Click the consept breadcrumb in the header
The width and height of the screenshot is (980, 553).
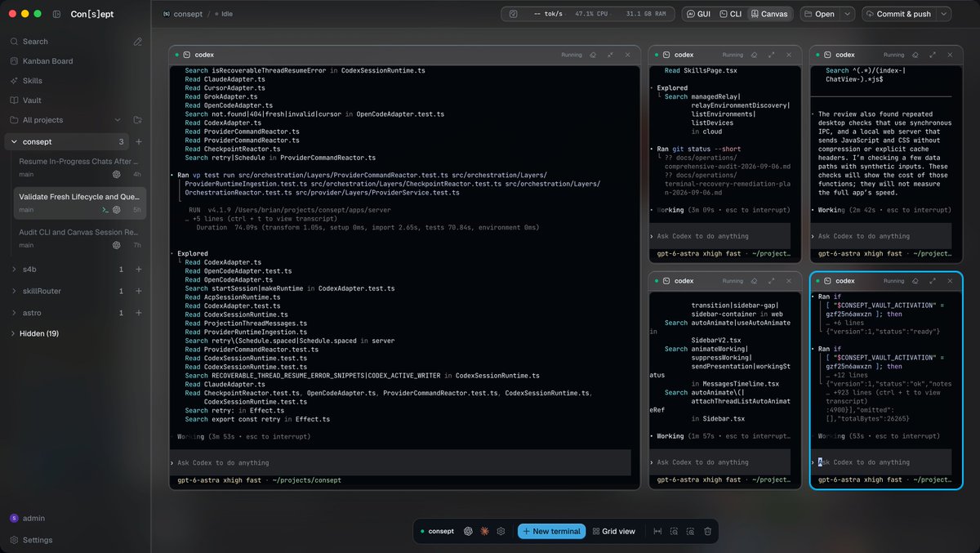coord(189,14)
